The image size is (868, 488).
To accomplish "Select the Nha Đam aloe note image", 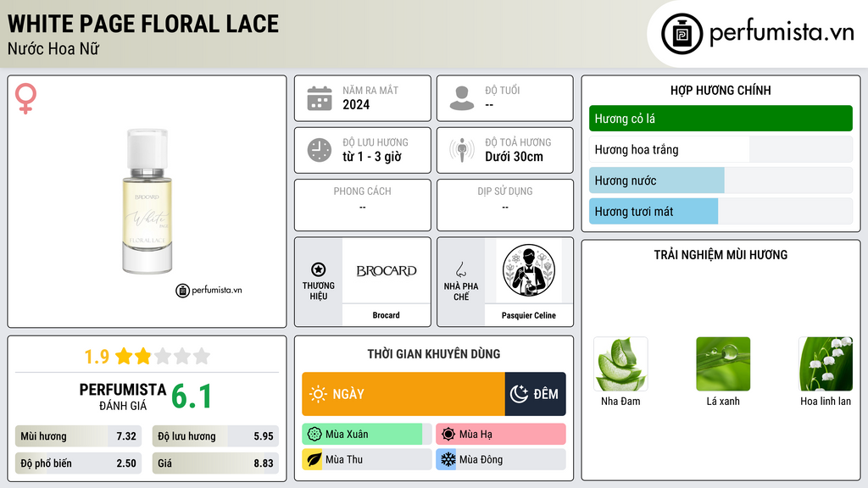I will (620, 364).
